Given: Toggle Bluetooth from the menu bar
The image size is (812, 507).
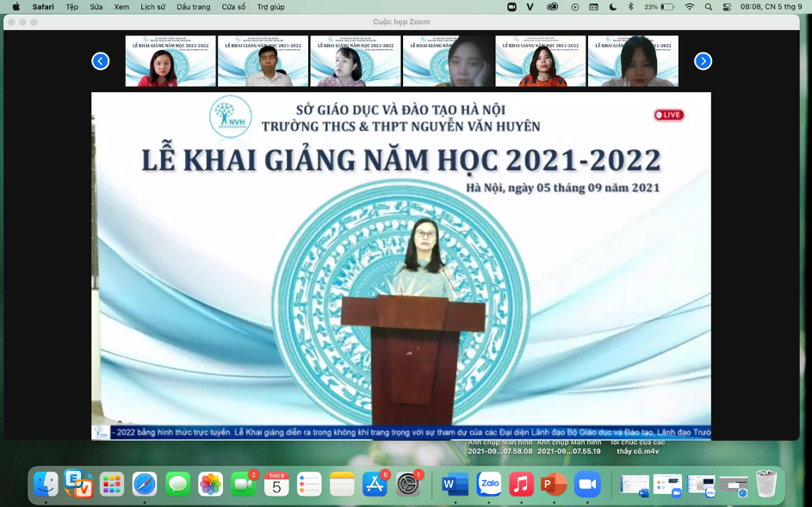Looking at the screenshot, I should pyautogui.click(x=630, y=7).
